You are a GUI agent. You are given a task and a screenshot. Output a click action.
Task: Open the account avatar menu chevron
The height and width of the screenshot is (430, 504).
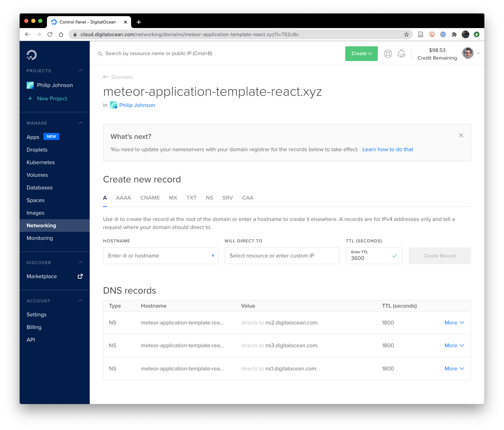point(478,53)
